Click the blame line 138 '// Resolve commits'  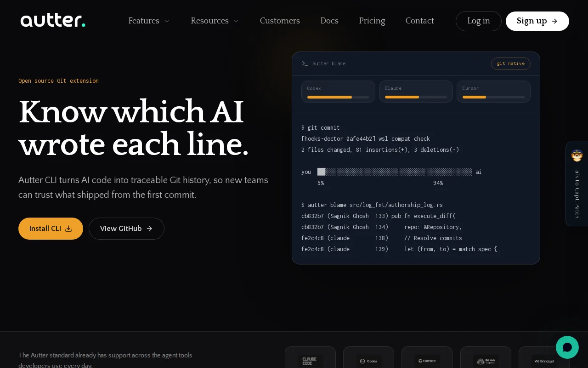(x=382, y=238)
